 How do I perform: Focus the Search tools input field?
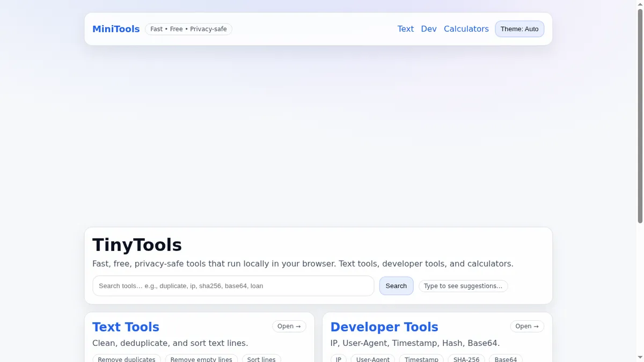point(233,286)
